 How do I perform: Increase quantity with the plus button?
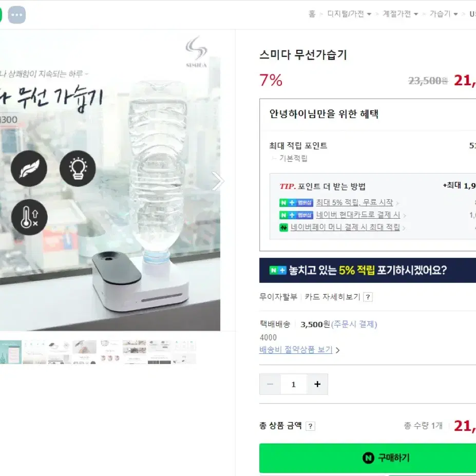(317, 384)
